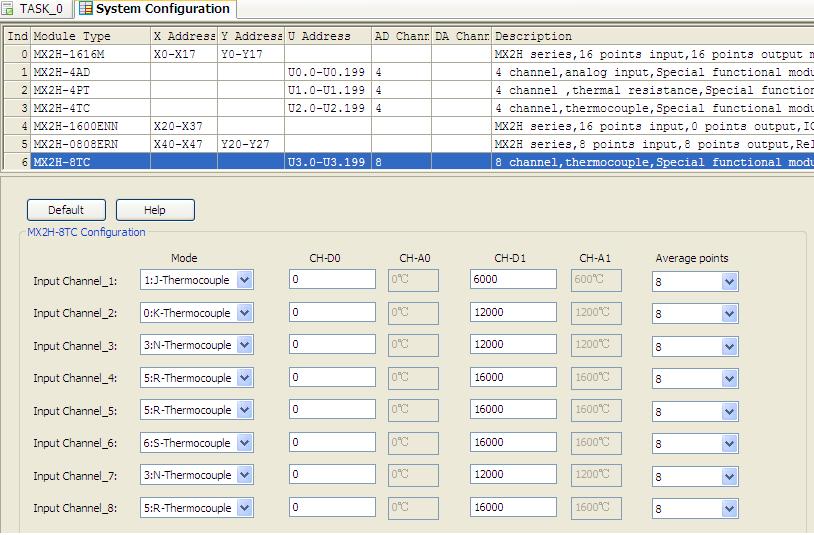
Task: Expand Average points dropdown for Channel_3
Action: (x=729, y=347)
